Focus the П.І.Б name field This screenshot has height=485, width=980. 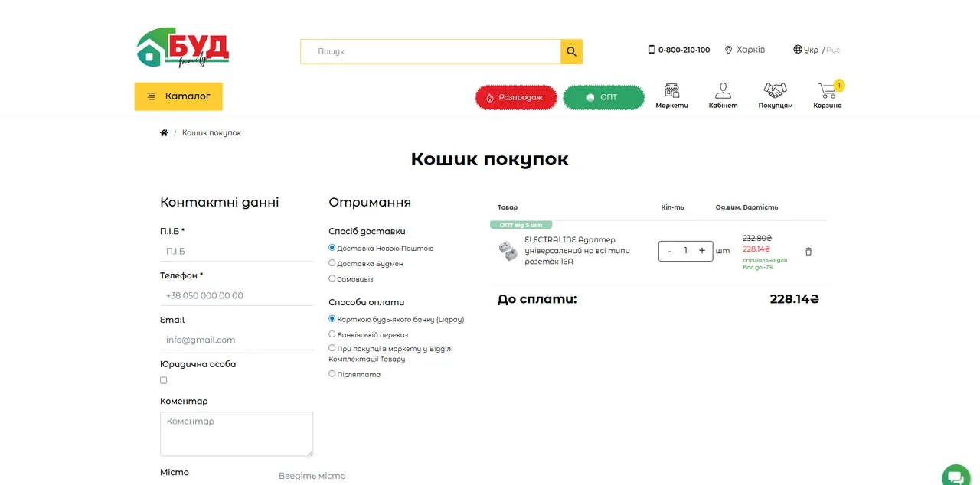tap(237, 251)
